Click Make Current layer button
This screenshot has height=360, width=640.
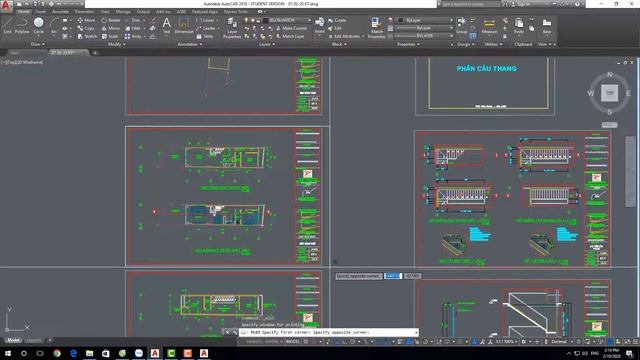291,28
